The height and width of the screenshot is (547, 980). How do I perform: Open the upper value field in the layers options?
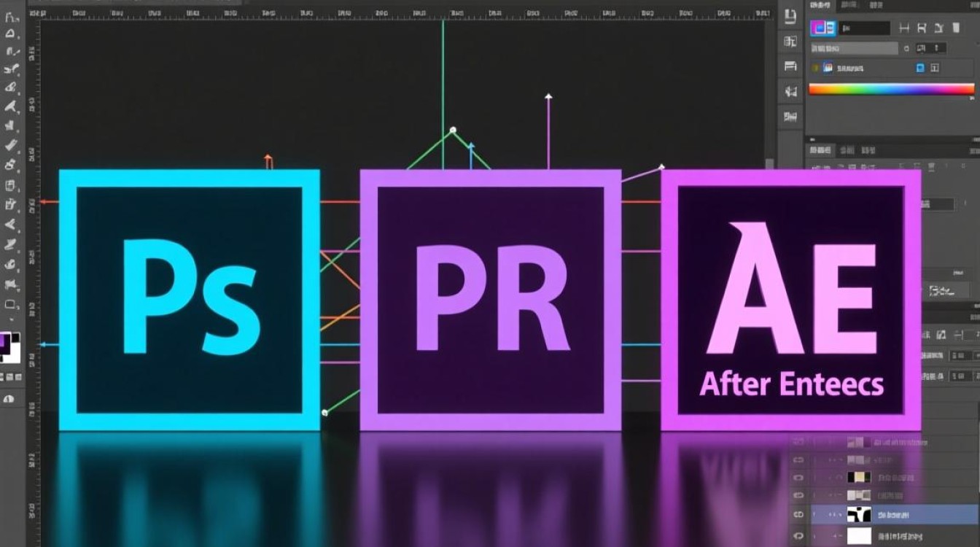961,355
